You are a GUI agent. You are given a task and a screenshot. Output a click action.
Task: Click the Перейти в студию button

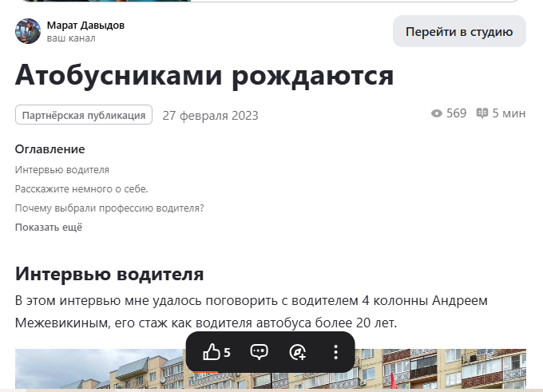coord(459,31)
